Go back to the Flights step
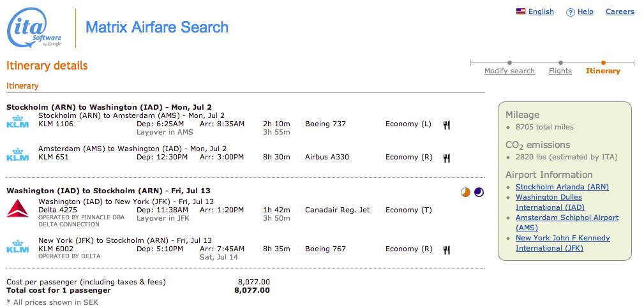644x308 pixels. point(560,71)
